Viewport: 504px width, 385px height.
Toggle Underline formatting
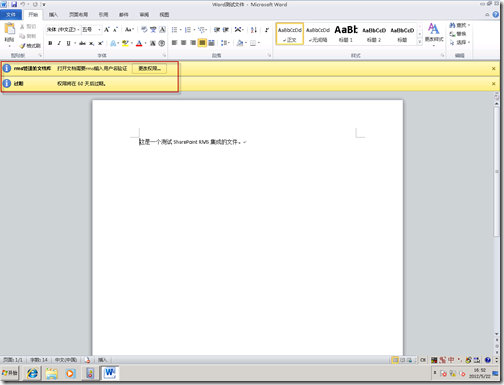point(68,43)
